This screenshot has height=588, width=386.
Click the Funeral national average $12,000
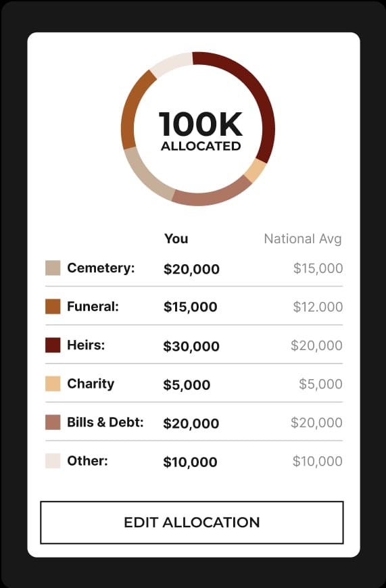(318, 307)
